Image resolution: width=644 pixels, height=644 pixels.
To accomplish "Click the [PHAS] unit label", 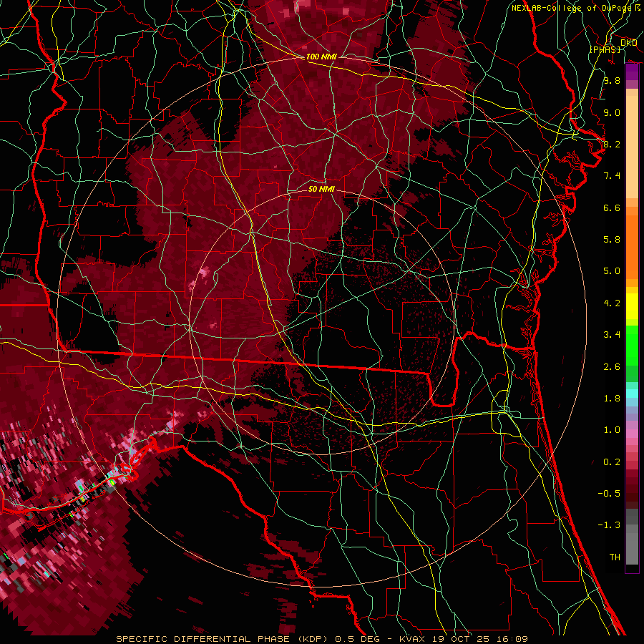I will point(605,49).
